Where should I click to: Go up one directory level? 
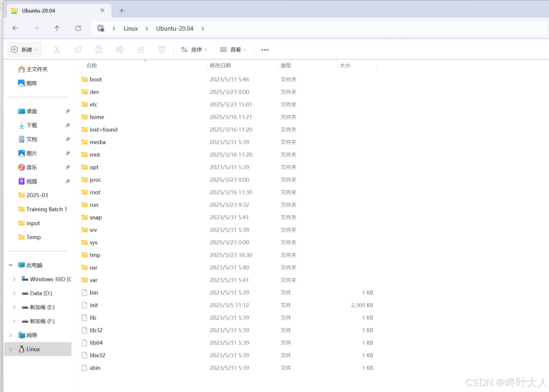pyautogui.click(x=57, y=28)
